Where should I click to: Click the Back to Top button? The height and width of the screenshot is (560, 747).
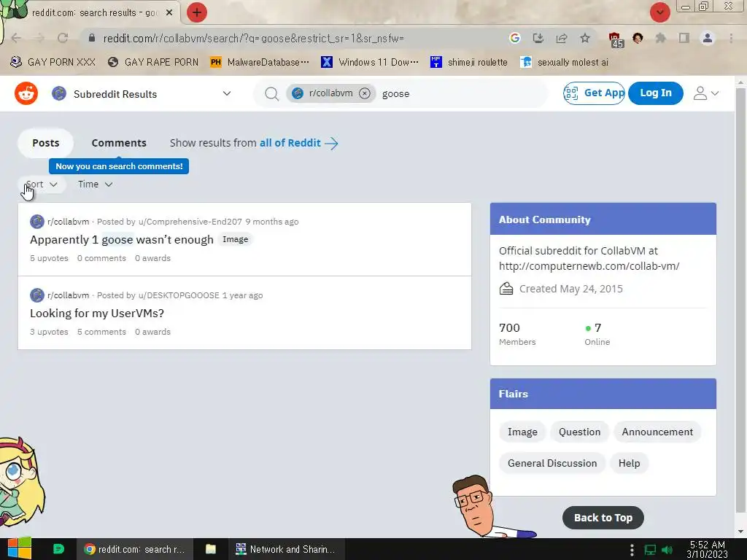click(603, 518)
